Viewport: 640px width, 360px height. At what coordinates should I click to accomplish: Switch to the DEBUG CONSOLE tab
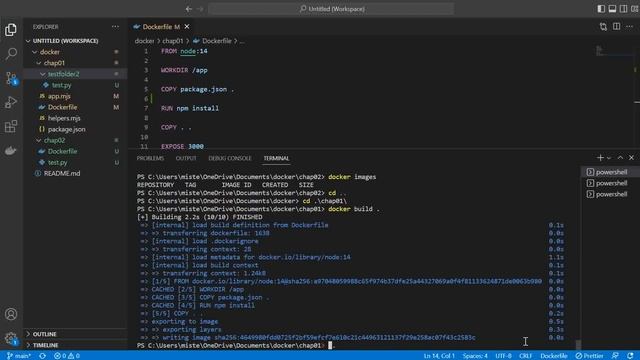coord(230,158)
